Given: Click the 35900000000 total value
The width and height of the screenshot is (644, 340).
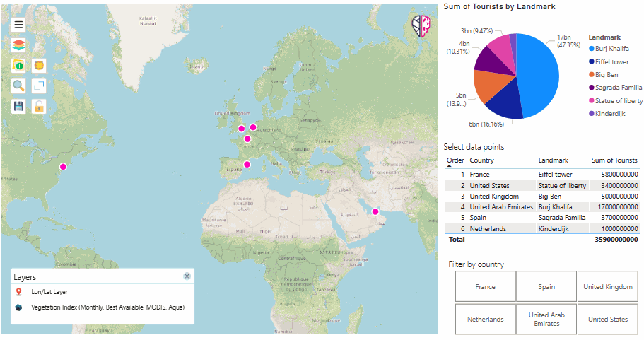Looking at the screenshot, I should [x=616, y=240].
